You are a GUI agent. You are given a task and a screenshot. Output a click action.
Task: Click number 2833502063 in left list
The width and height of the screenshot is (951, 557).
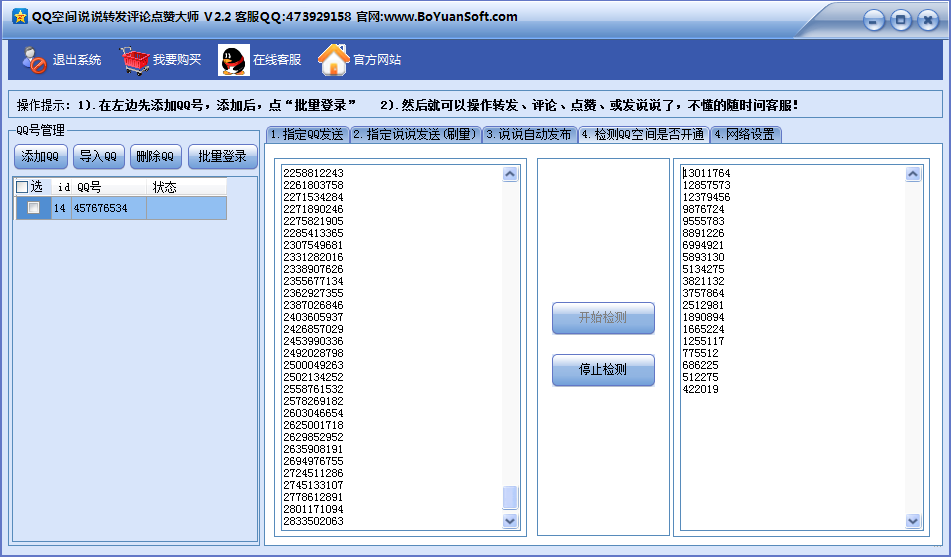[313, 521]
